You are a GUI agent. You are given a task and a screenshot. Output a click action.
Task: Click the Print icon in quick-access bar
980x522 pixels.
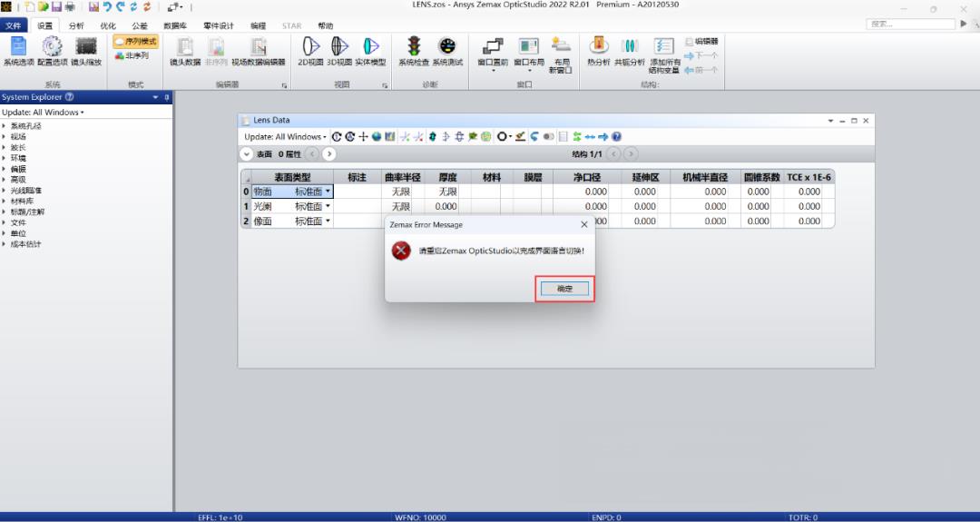coord(69,7)
